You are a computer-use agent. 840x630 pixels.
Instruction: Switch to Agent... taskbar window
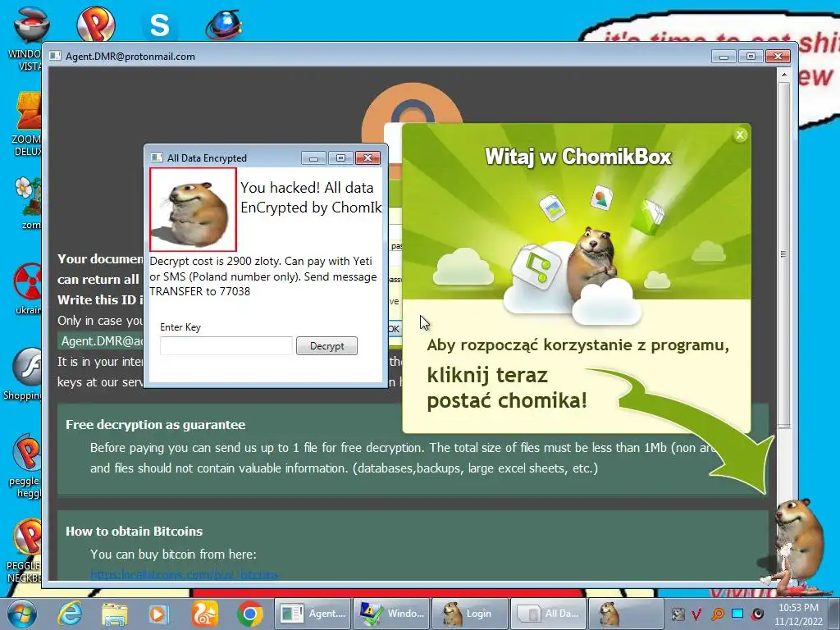pos(313,614)
